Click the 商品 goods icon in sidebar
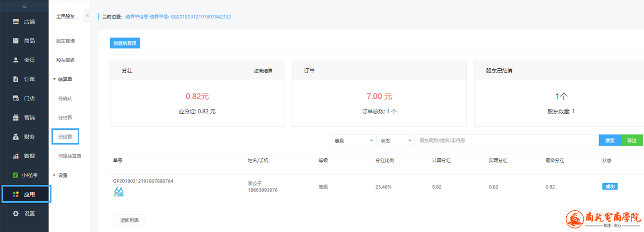 click(16, 41)
